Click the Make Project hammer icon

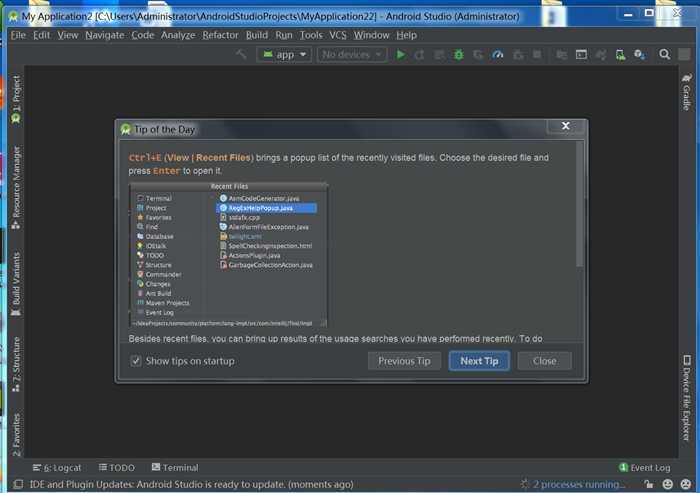(241, 54)
